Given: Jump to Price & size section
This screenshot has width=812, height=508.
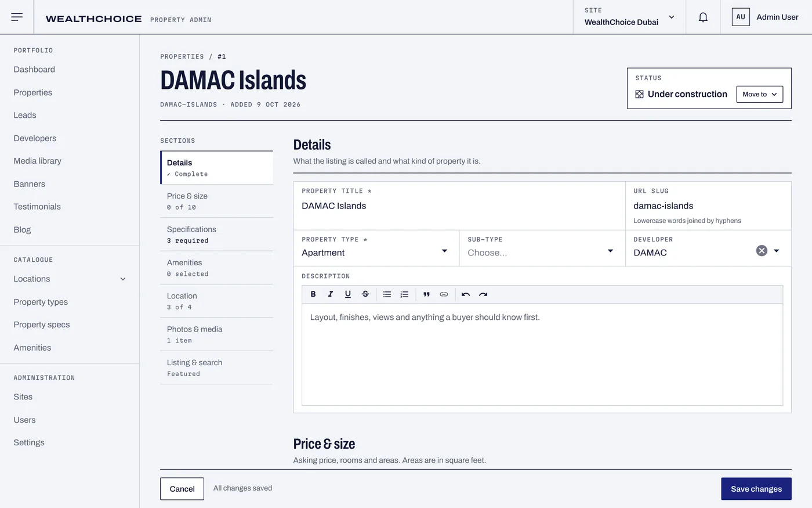Looking at the screenshot, I should point(216,201).
